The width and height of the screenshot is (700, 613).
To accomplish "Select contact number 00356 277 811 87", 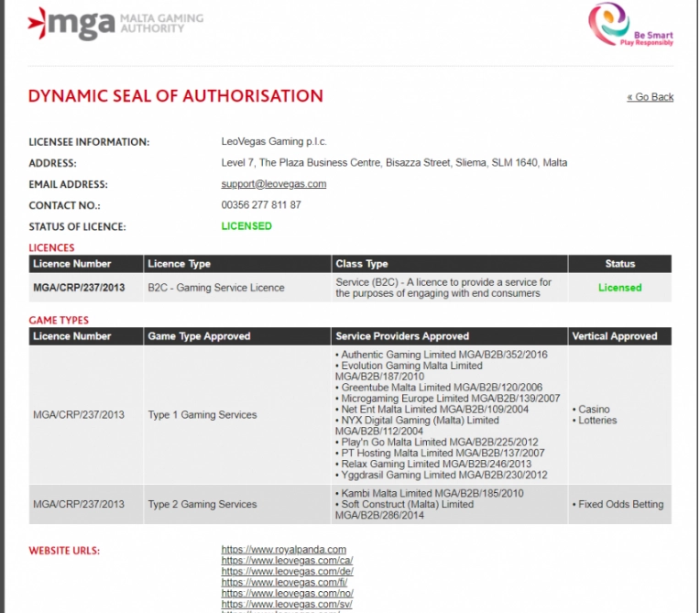I will pyautogui.click(x=261, y=205).
